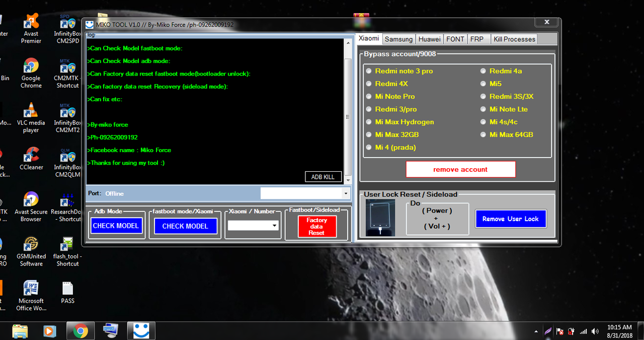The height and width of the screenshot is (340, 644).
Task: Open PASS text file on desktop
Action: tap(67, 293)
